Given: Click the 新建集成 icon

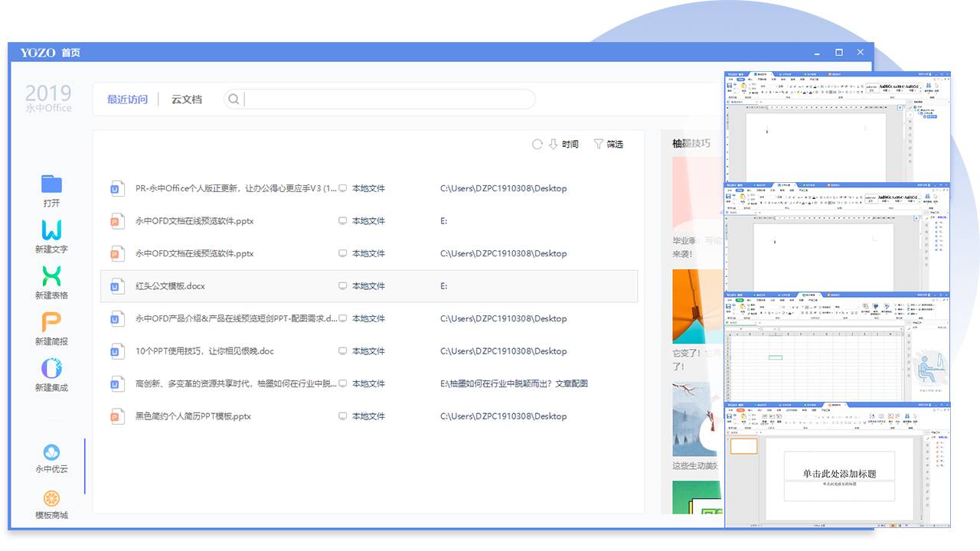Looking at the screenshot, I should click(51, 368).
